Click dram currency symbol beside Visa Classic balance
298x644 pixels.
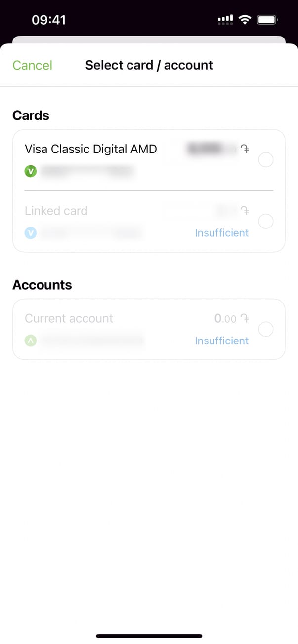pyautogui.click(x=244, y=149)
